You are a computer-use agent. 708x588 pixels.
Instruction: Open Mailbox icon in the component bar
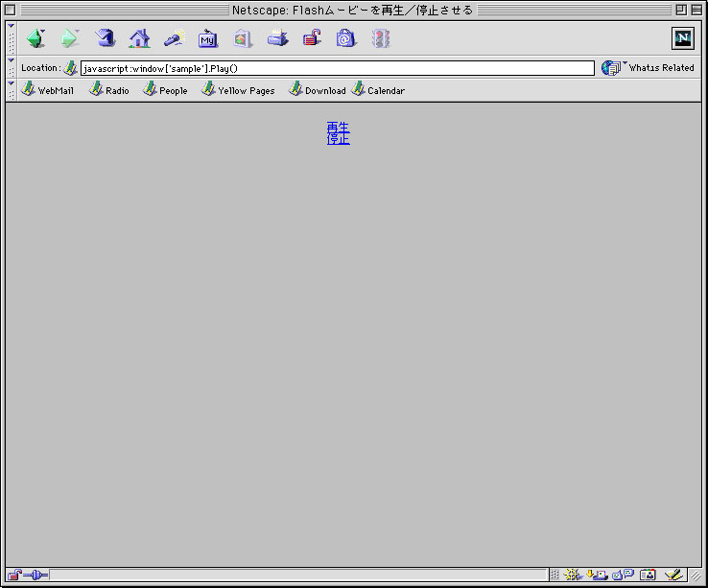click(597, 575)
